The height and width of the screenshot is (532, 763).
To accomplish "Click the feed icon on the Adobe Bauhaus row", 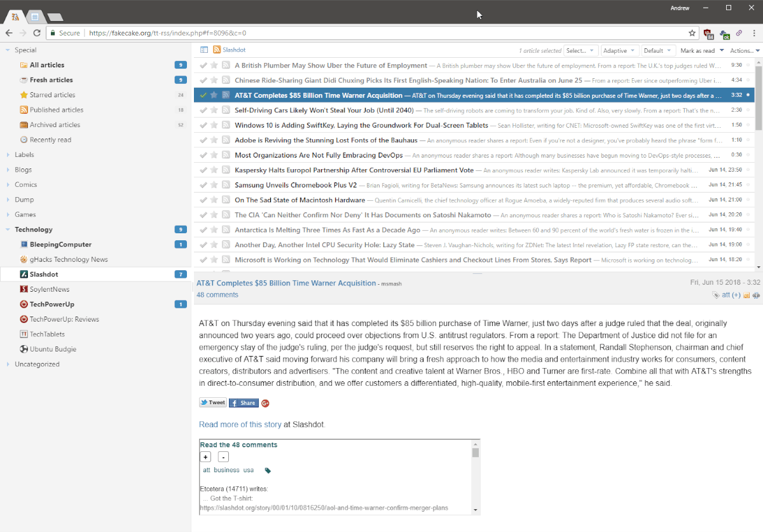I will [225, 140].
